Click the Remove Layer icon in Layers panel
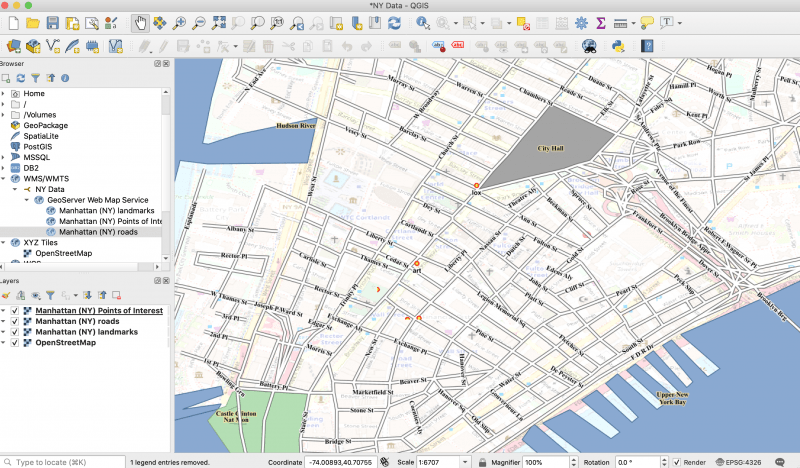This screenshot has width=800, height=468. (116, 295)
